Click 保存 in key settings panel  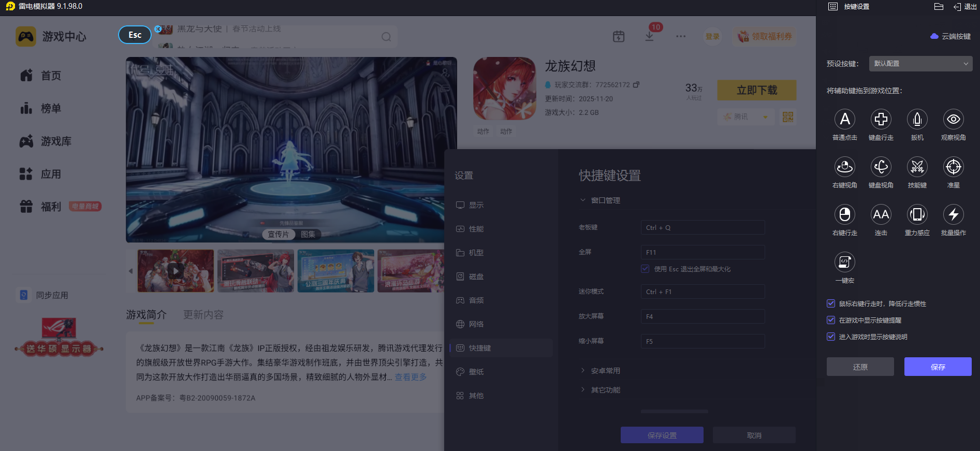pos(938,367)
